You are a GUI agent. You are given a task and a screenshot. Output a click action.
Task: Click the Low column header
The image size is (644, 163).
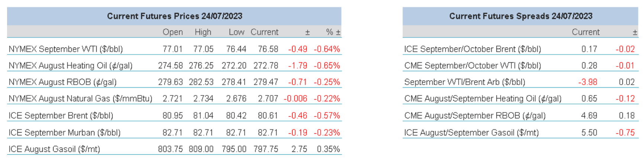click(x=236, y=32)
